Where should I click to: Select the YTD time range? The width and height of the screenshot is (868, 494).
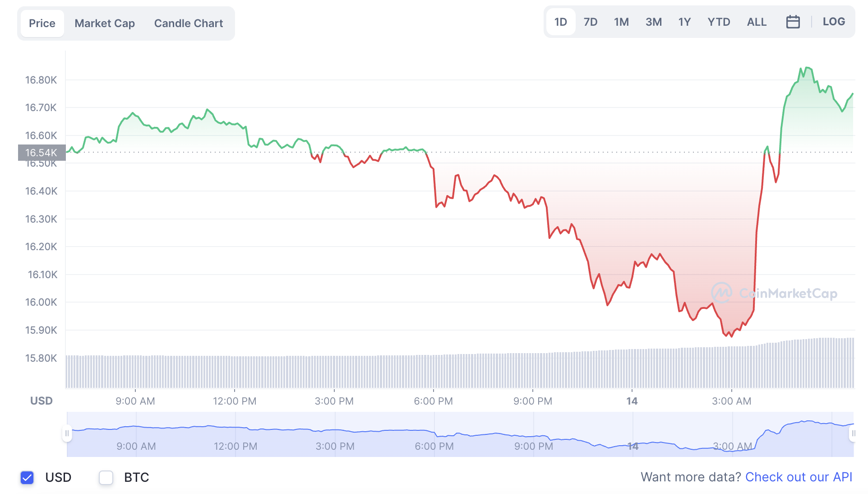pyautogui.click(x=719, y=22)
